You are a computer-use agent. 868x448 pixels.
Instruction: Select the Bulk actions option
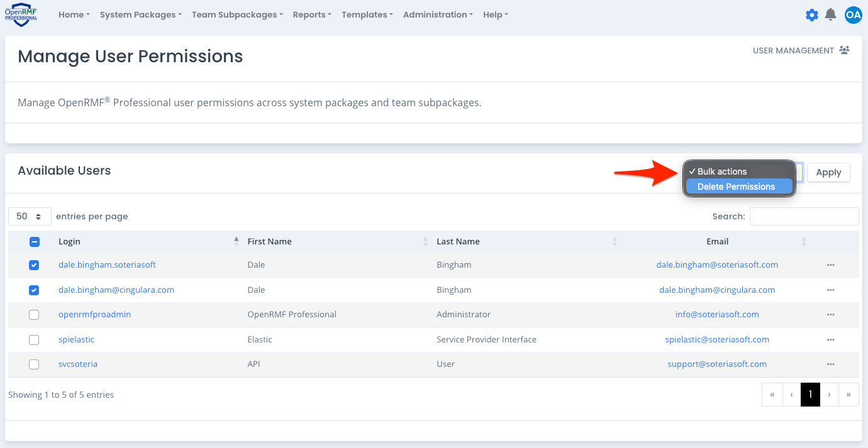[739, 172]
